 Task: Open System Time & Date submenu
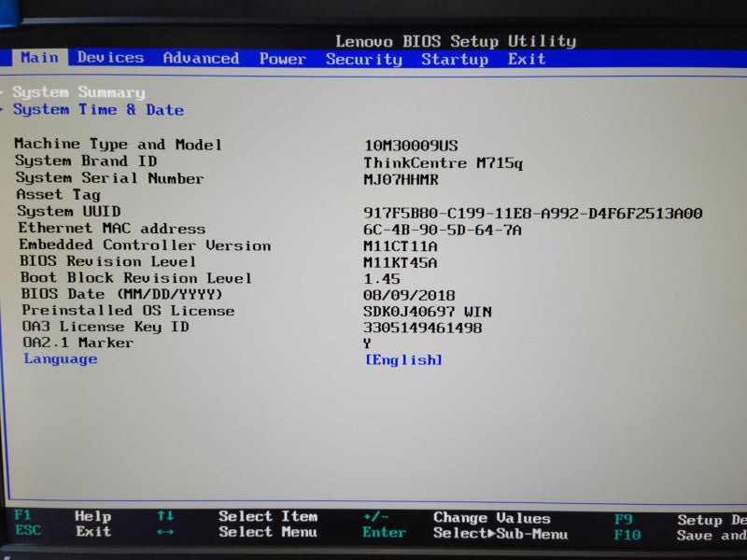pyautogui.click(x=98, y=109)
